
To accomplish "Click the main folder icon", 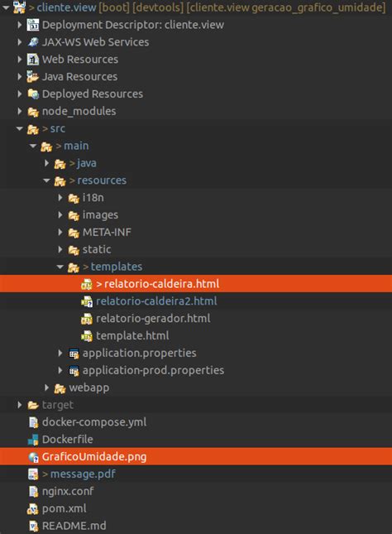I will (46, 146).
